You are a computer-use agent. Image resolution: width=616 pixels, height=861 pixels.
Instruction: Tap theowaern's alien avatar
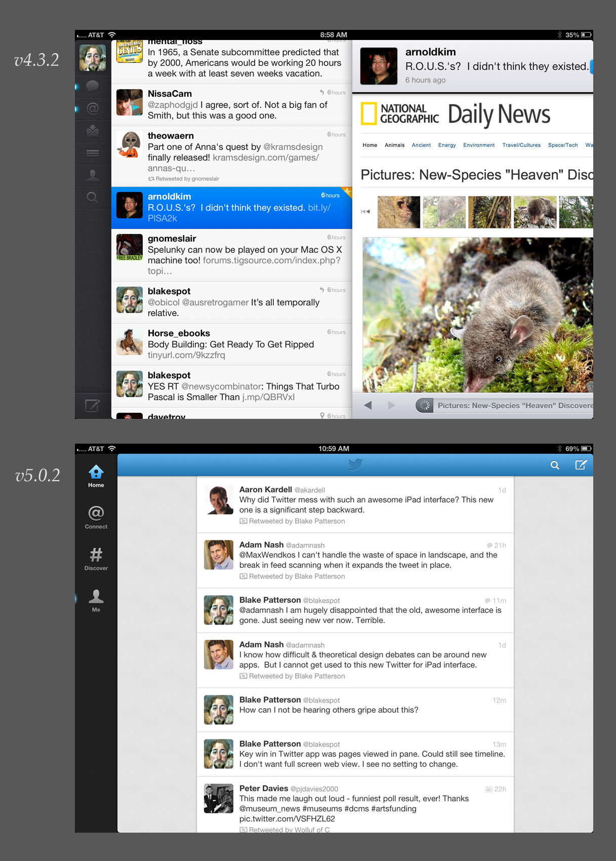tap(130, 144)
